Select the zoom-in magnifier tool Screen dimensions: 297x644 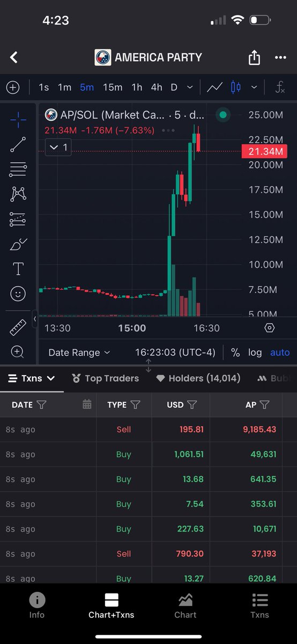click(x=18, y=352)
